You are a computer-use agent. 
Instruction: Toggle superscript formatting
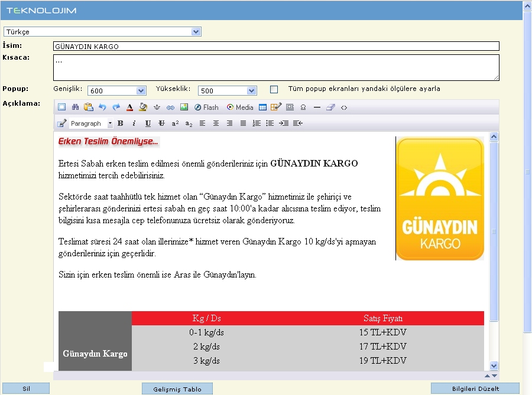coord(175,123)
